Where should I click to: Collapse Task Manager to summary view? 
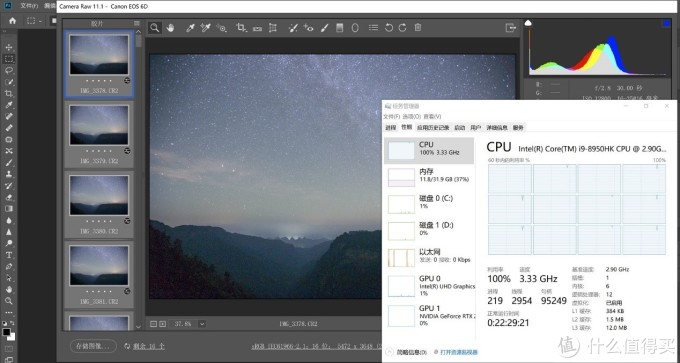click(406, 352)
